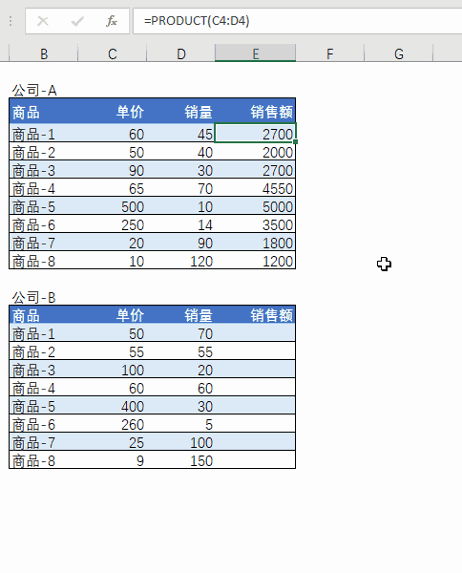Screen dimensions: 462x573
Task: Select 公司-B 销量 cell with value 150
Action: coord(181,460)
